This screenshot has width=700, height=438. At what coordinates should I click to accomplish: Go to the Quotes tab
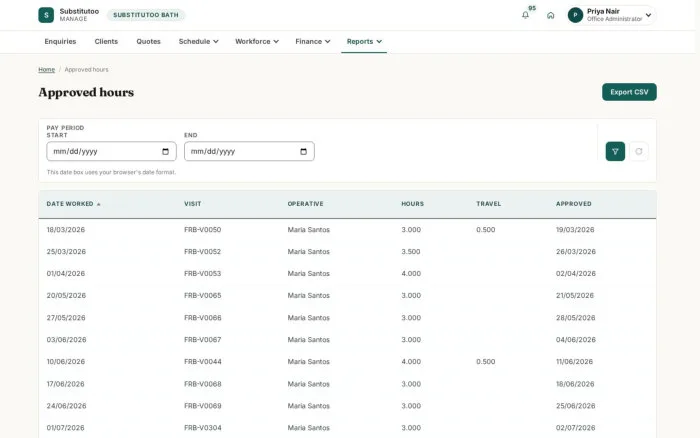click(149, 42)
